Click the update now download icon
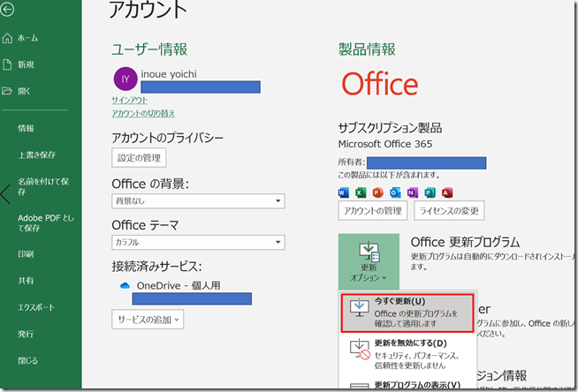Screen dimensions: 578x392 coord(360,308)
